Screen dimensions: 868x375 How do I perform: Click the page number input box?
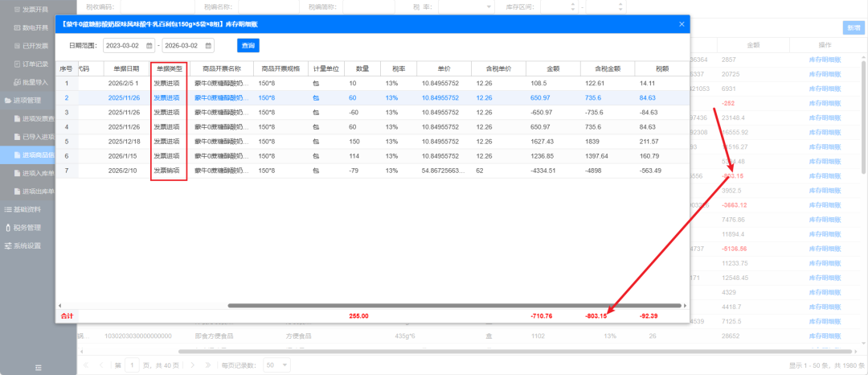pos(133,365)
